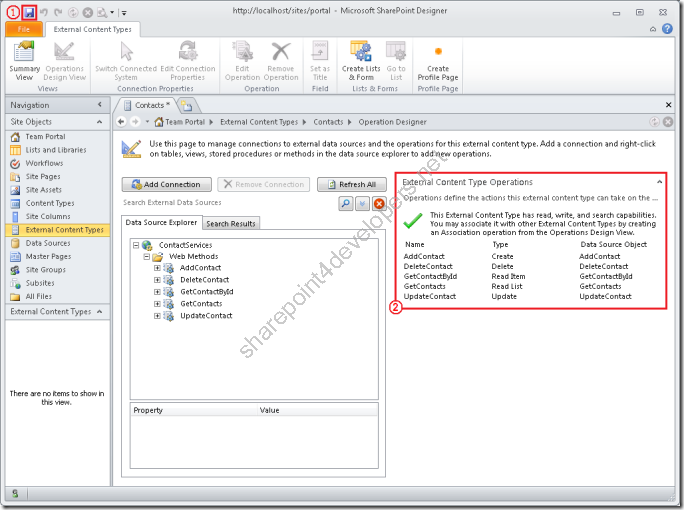
Task: Click the Refresh icon in the quick access toolbar
Action: tap(73, 13)
